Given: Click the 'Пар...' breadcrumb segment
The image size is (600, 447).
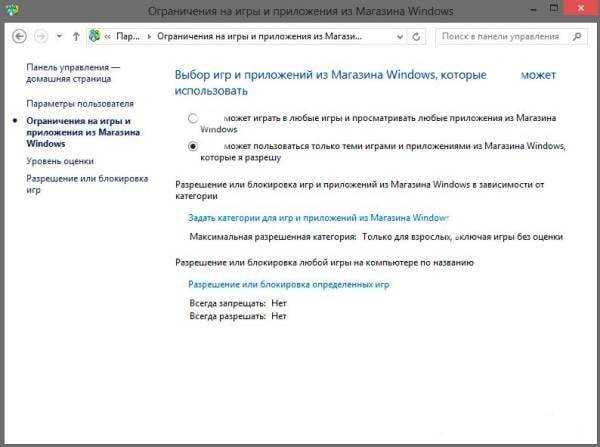Looking at the screenshot, I should click(x=128, y=36).
